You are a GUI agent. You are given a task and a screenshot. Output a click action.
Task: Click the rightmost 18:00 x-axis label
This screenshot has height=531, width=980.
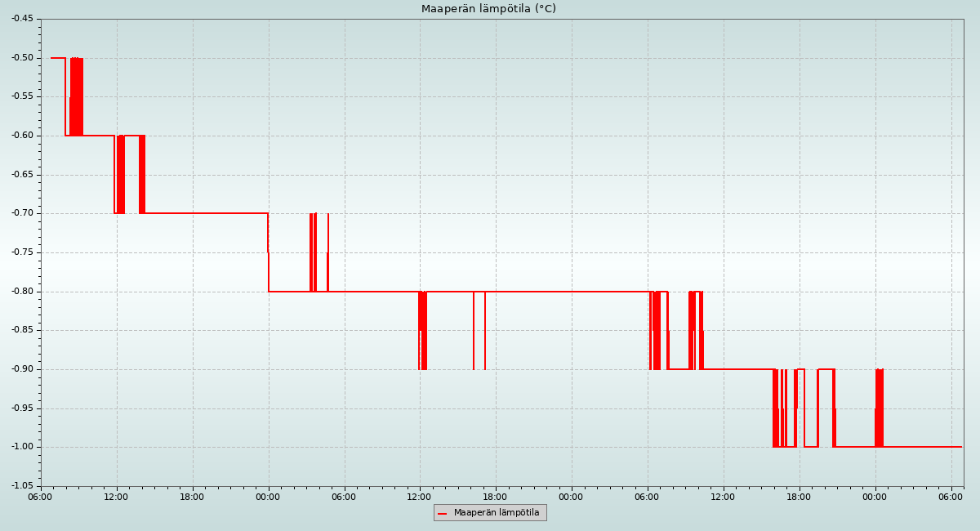(800, 496)
